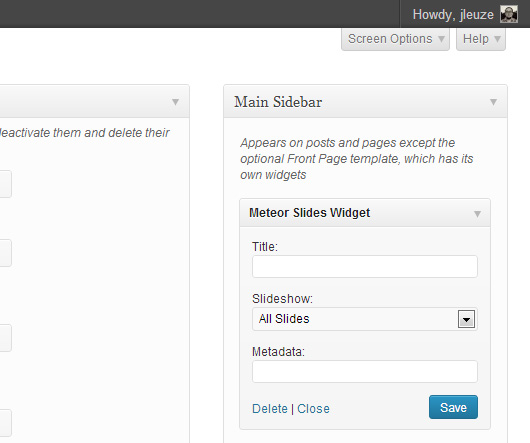Click the Main Sidebar heading title
530x443 pixels.
278,102
